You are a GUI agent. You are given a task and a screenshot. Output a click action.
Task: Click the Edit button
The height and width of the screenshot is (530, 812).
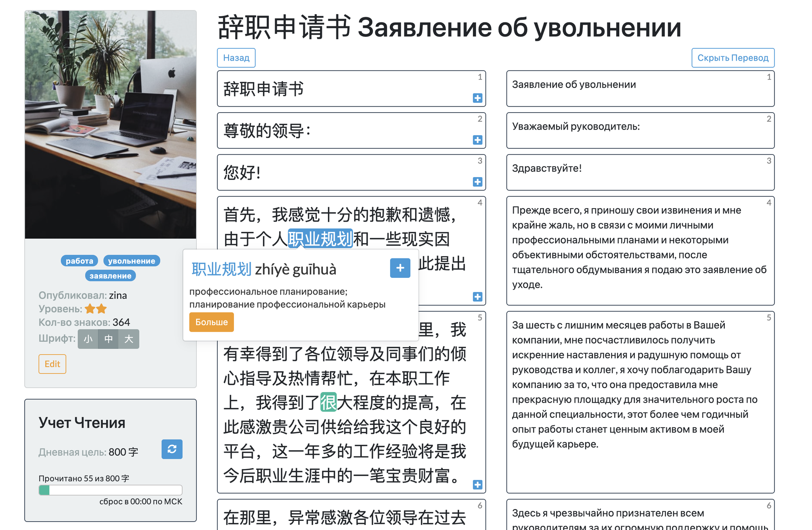pyautogui.click(x=52, y=364)
